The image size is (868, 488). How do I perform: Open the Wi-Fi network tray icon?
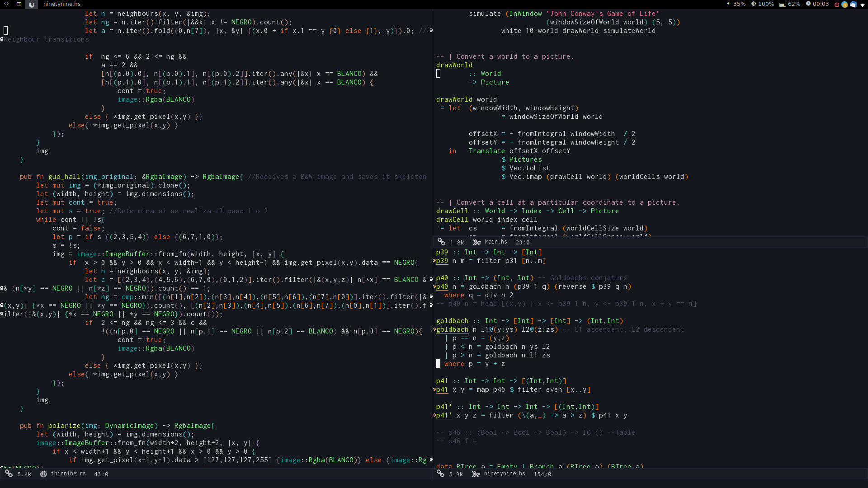pos(862,5)
